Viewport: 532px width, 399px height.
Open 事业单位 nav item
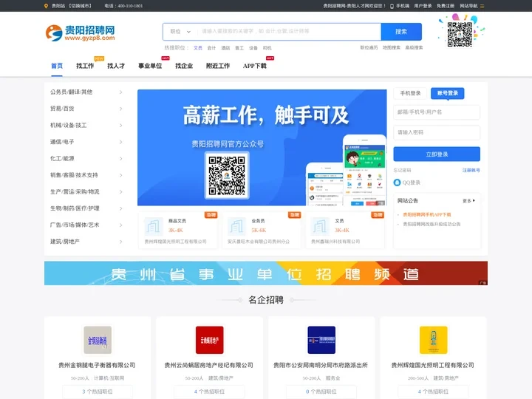150,66
